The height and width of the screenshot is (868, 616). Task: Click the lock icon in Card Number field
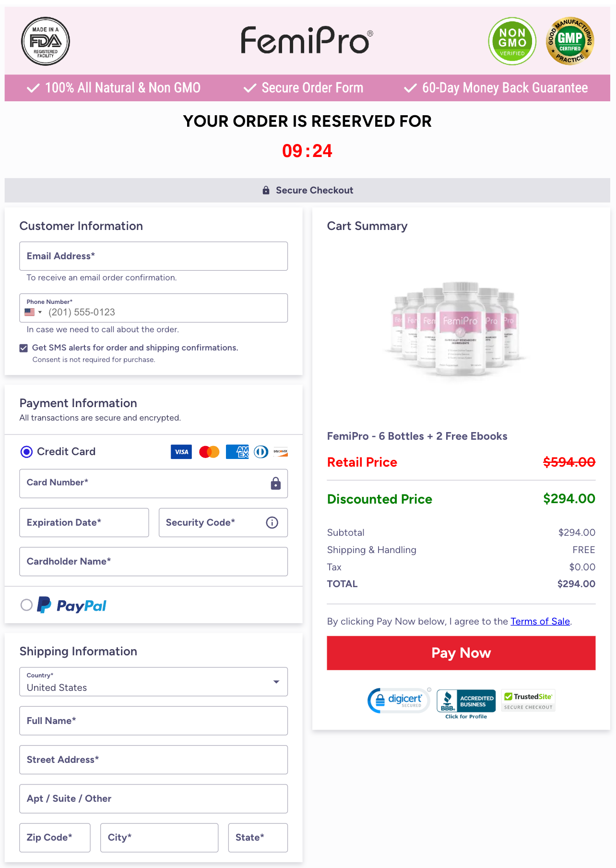[275, 483]
